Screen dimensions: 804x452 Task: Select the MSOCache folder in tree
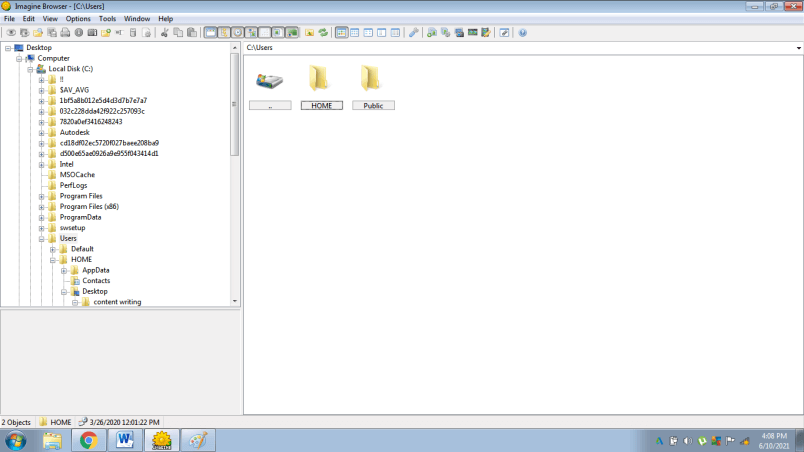coord(77,175)
